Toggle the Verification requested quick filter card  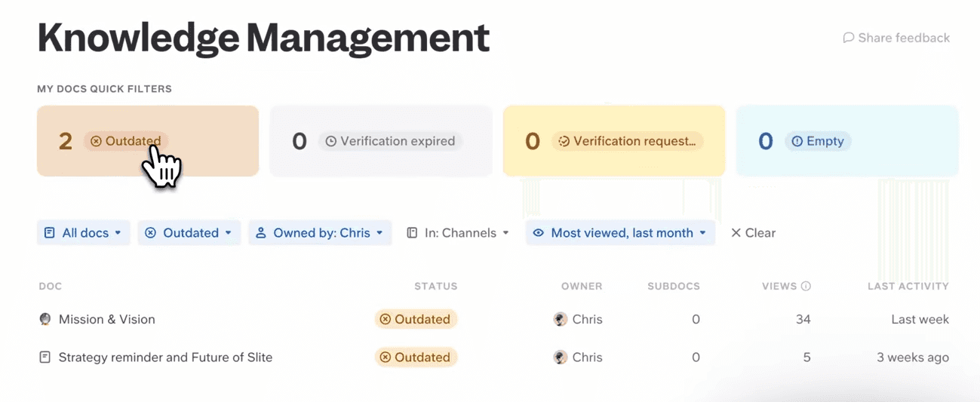click(614, 141)
